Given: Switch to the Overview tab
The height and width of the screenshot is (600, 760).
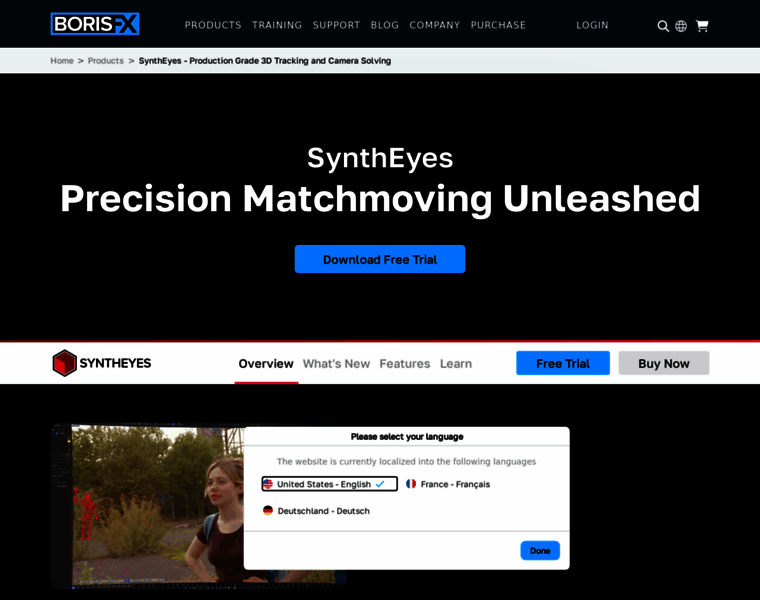Looking at the screenshot, I should [x=266, y=363].
